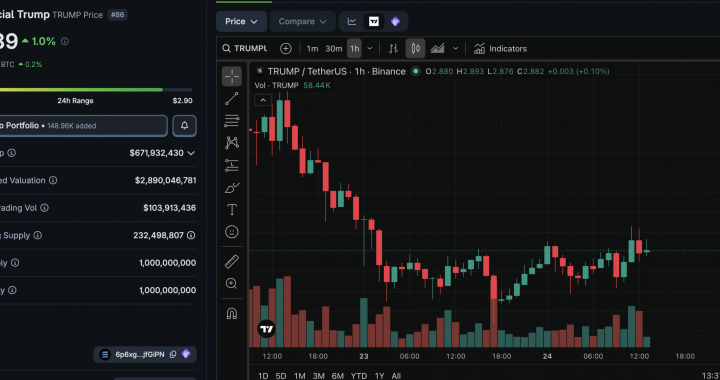Click the 24h Range progress bar

click(x=96, y=89)
